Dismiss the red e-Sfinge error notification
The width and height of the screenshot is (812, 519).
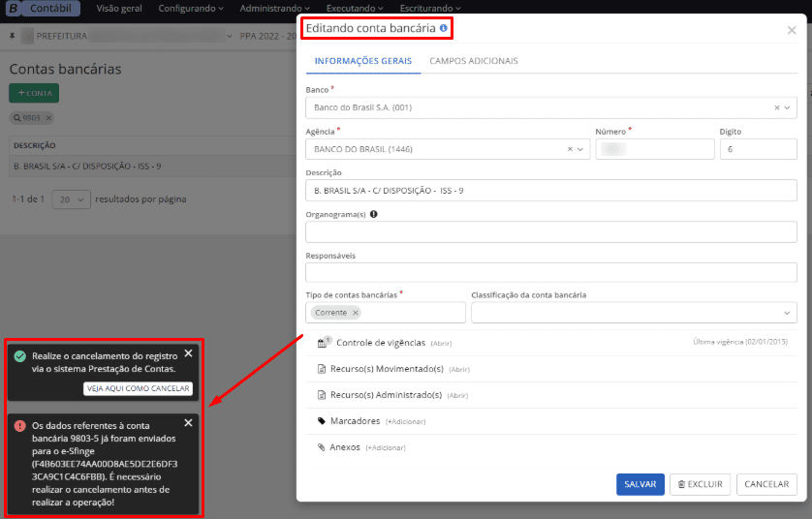[x=188, y=423]
